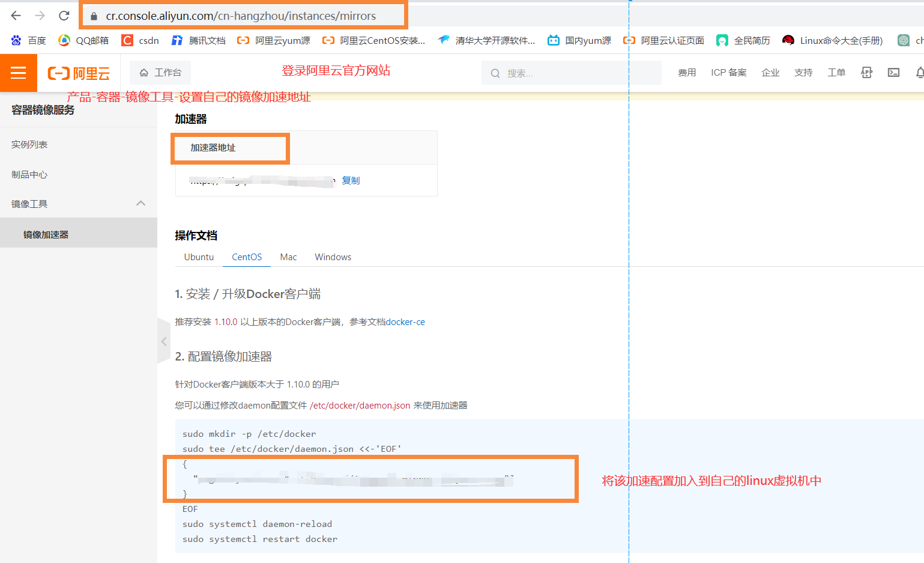Viewport: 924px width, 563px height.
Task: Open the 清华大学开源软件 bookmark
Action: point(486,40)
